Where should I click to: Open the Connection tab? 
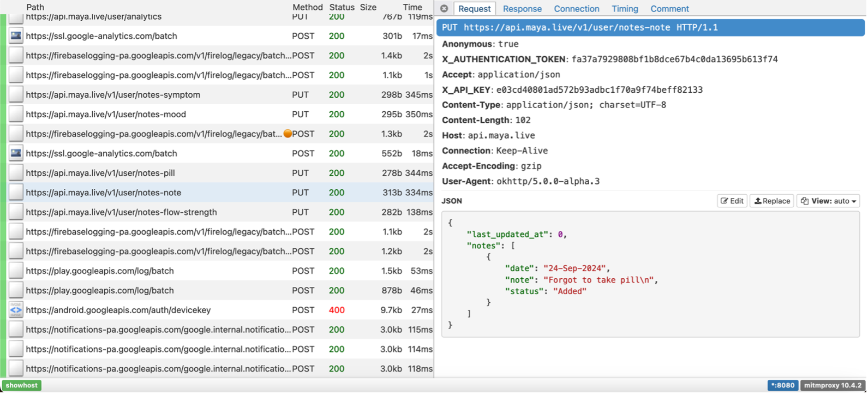tap(576, 9)
